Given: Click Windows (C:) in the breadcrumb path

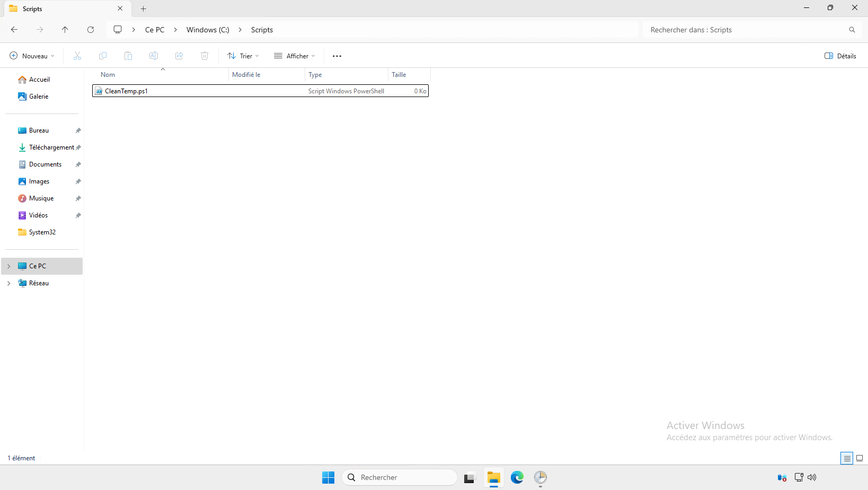Looking at the screenshot, I should pos(208,30).
